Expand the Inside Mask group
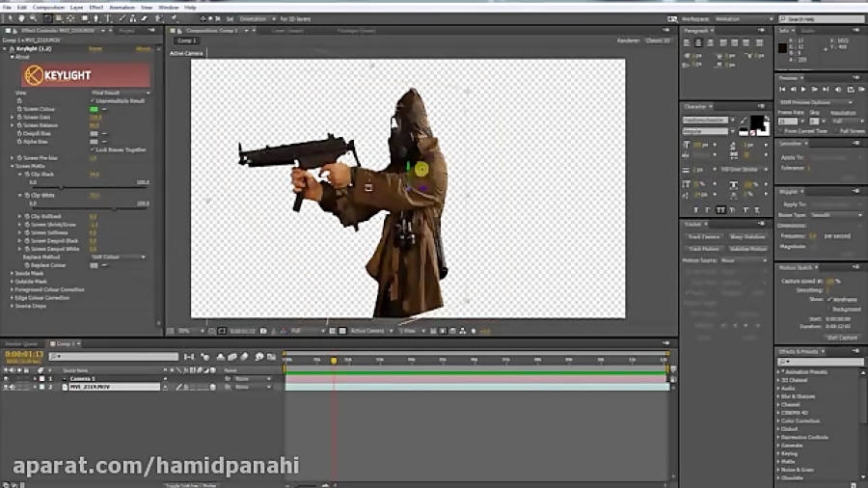Image resolution: width=868 pixels, height=488 pixels. pos(13,273)
